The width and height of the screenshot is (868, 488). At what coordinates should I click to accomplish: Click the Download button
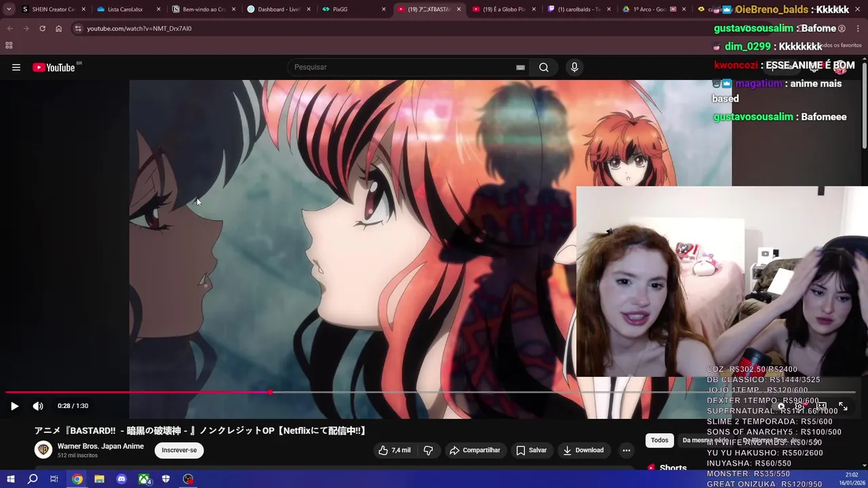583,450
